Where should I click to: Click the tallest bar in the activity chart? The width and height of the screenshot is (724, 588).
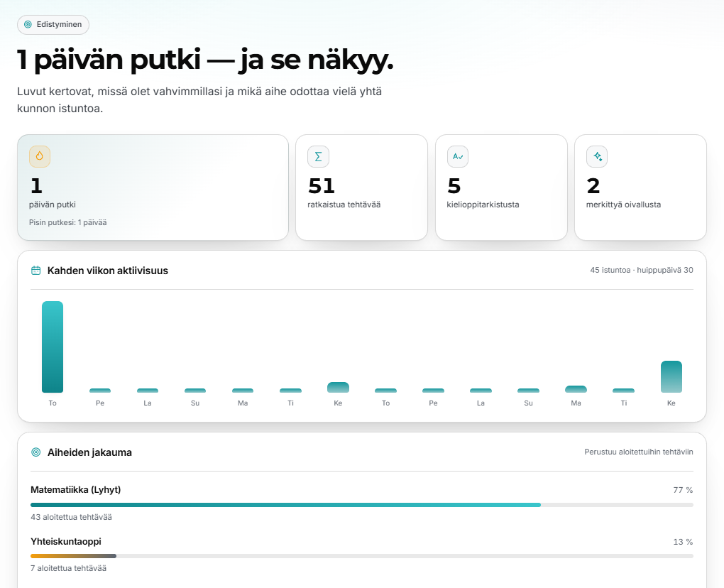pyautogui.click(x=53, y=347)
